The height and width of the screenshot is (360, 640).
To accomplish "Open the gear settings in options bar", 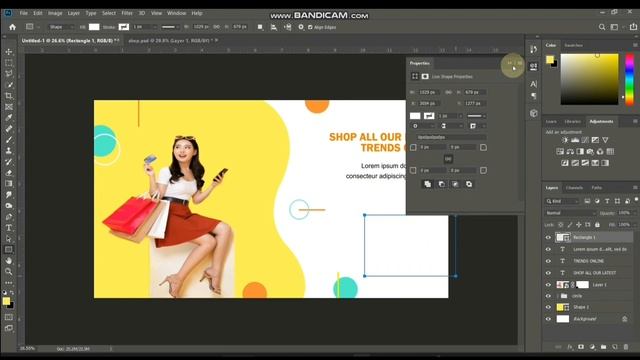I will [301, 27].
